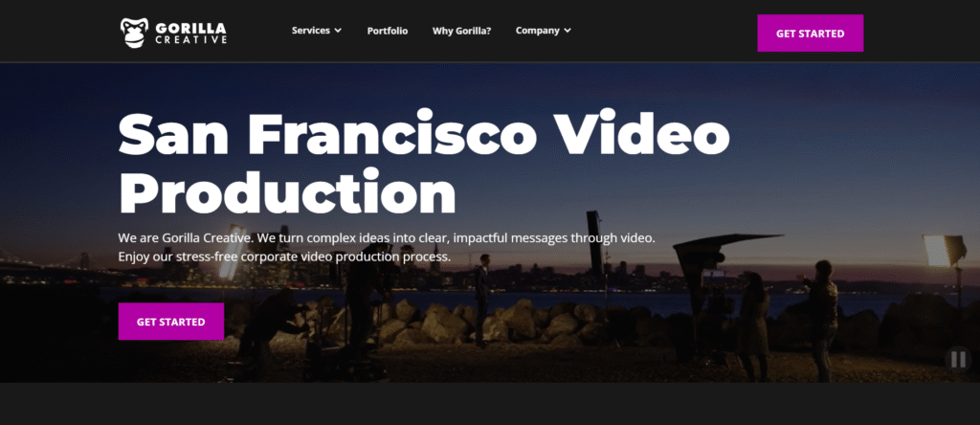
Task: Expand the Services dropdown chevron
Action: 338,30
